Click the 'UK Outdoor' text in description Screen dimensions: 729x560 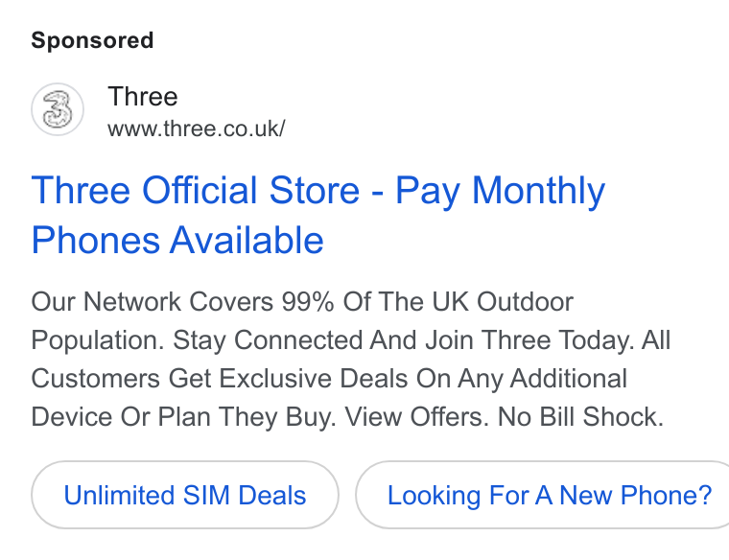[503, 302]
